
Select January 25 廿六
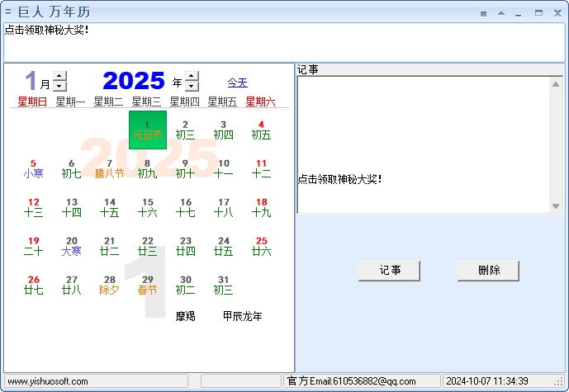[261, 246]
